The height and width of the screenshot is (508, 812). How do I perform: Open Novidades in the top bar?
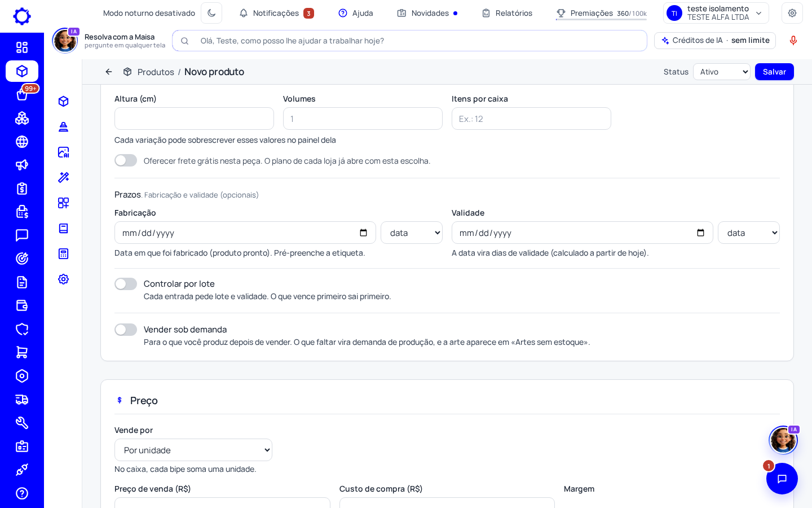[427, 13]
